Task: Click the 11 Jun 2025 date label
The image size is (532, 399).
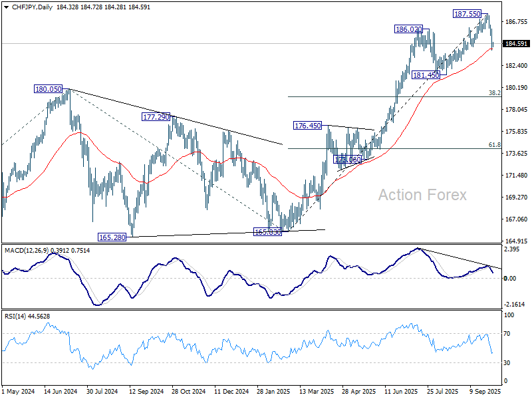Action: tap(402, 392)
